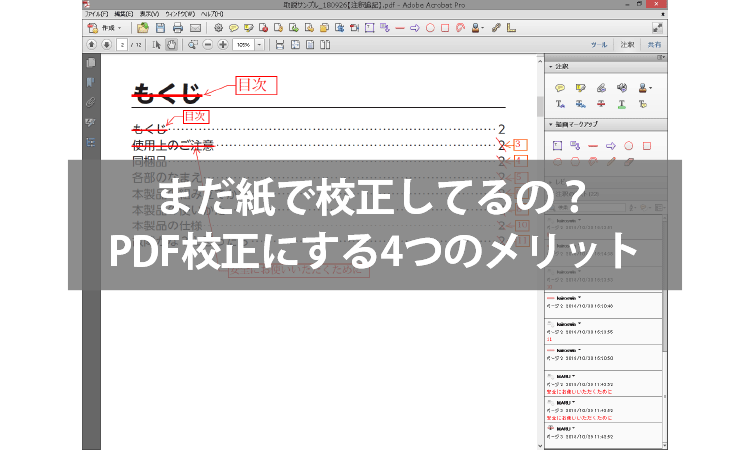Select the insert text tool in the 注釈 panel
The image size is (750, 450).
pyautogui.click(x=560, y=104)
